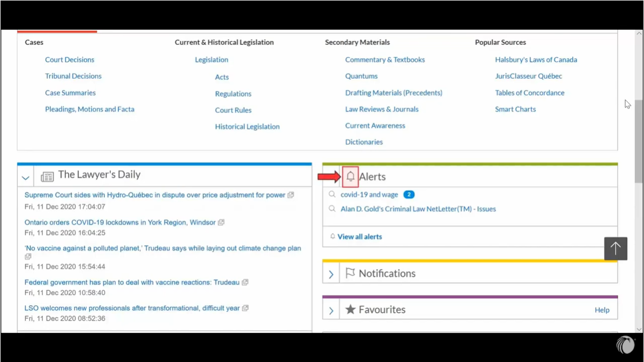Open Commentary & Textbooks link
Screen dimensions: 644x362
[385, 59]
